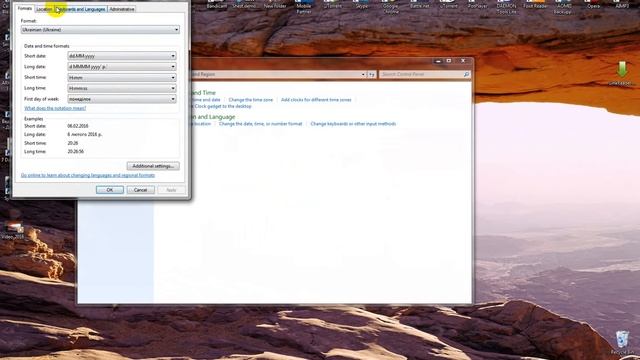Click 'Change the time zone' in Control Panel

click(x=251, y=100)
